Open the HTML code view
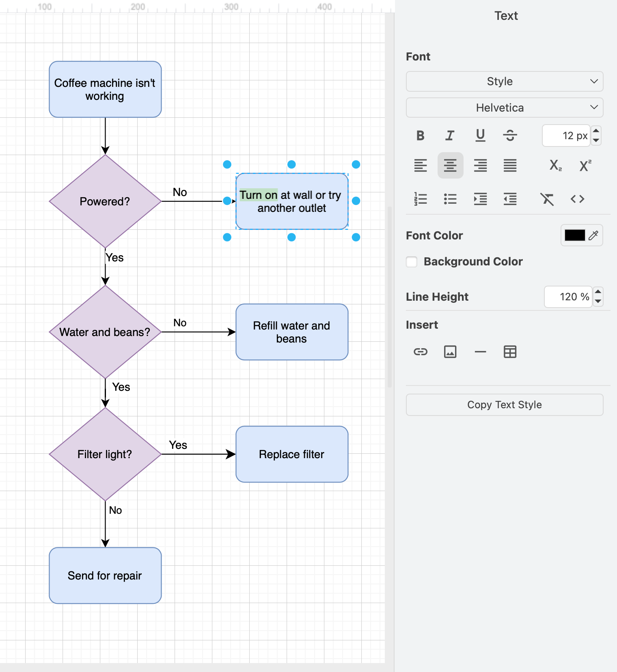Screen dimensions: 617x672 point(577,199)
